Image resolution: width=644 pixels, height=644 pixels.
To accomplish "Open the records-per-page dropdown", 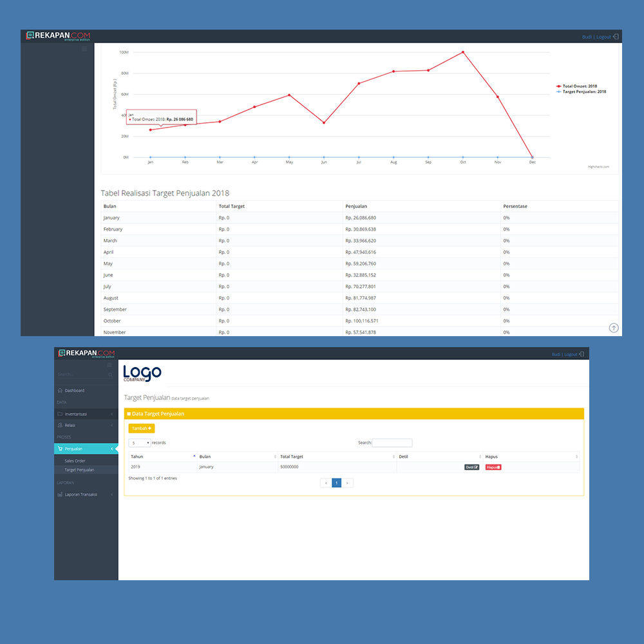I will (x=140, y=443).
